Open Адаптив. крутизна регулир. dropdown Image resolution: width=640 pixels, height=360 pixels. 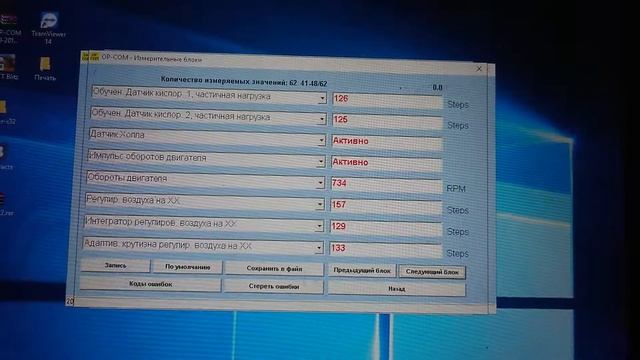pyautogui.click(x=319, y=247)
